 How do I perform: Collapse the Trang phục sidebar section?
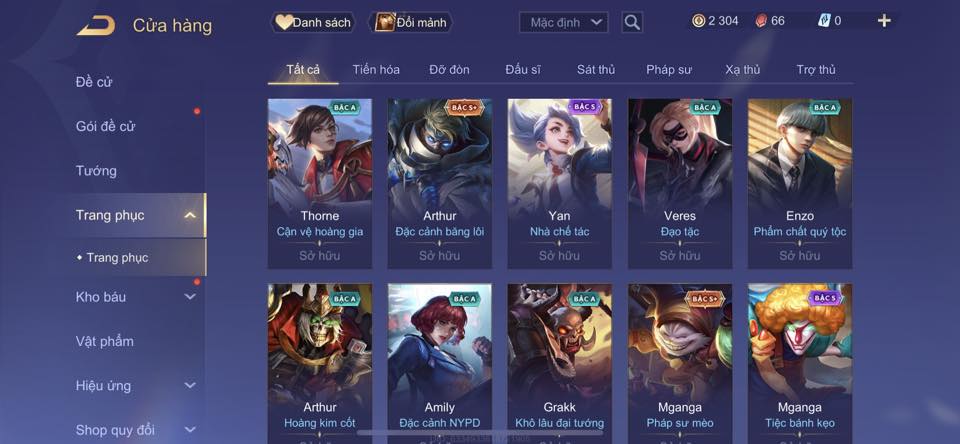click(x=190, y=215)
